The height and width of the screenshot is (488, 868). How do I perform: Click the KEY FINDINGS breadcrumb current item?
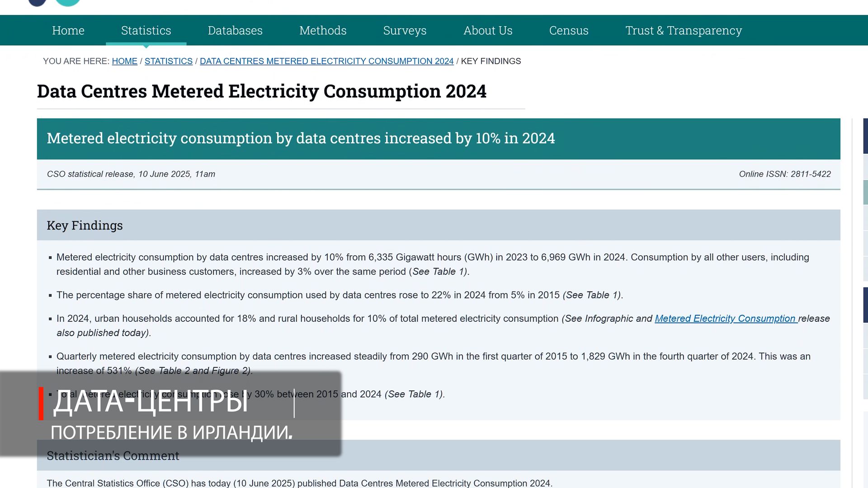[x=491, y=61]
